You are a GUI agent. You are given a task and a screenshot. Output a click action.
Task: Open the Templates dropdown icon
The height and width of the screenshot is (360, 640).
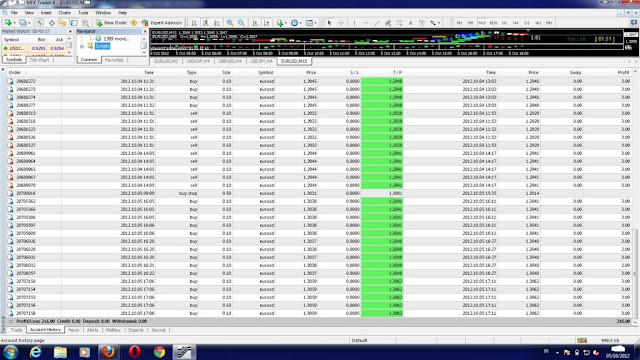[311, 23]
